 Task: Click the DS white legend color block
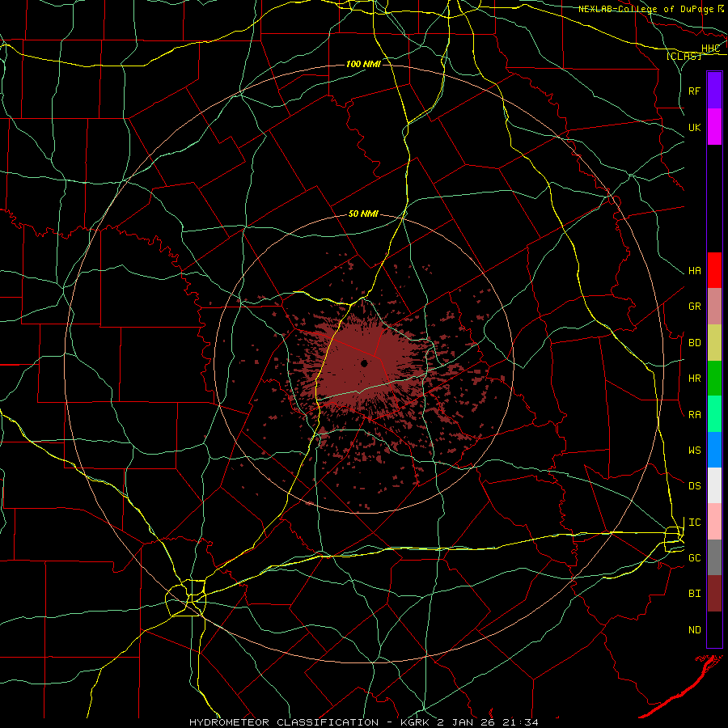pos(714,485)
